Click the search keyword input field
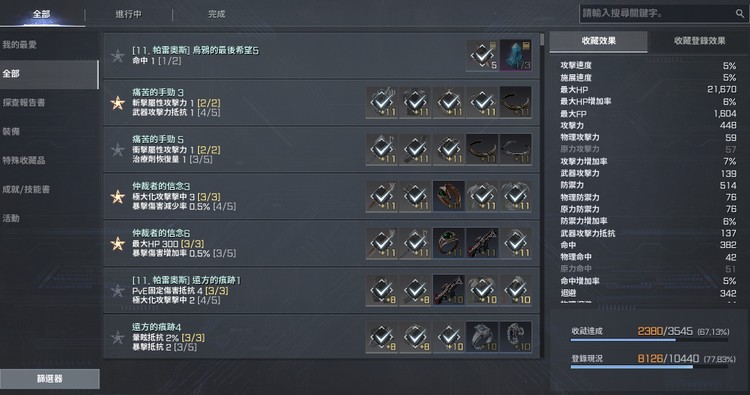750x395 pixels. (658, 14)
